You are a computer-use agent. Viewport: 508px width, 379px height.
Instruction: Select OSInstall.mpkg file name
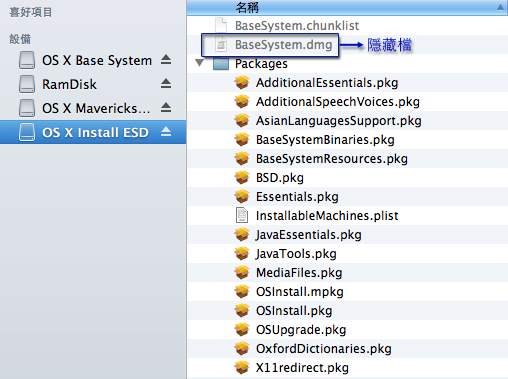300,292
